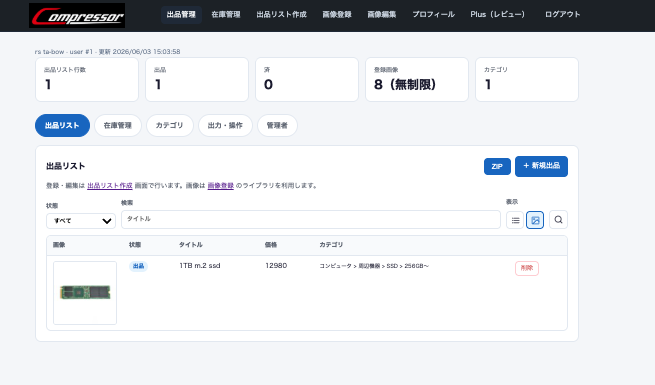Screen dimensions: 655x385
Task: Select the 在庫管理 pill tab
Action: tap(118, 125)
